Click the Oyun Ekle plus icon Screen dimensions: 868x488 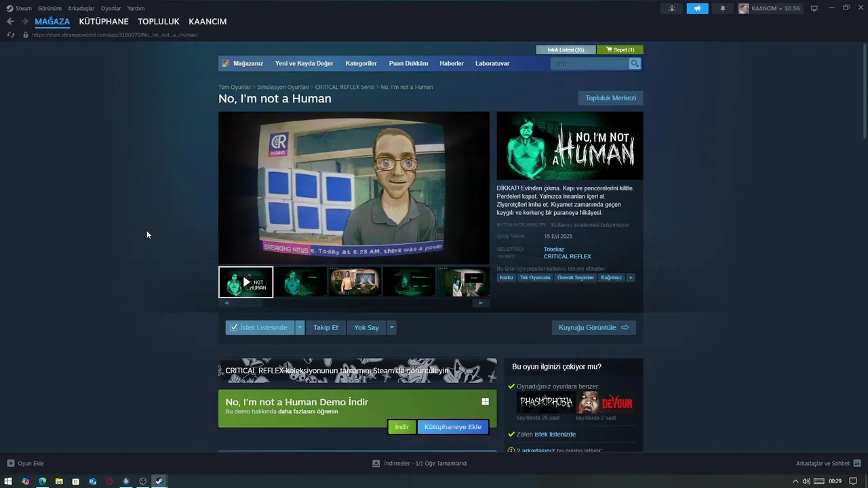pos(10,464)
